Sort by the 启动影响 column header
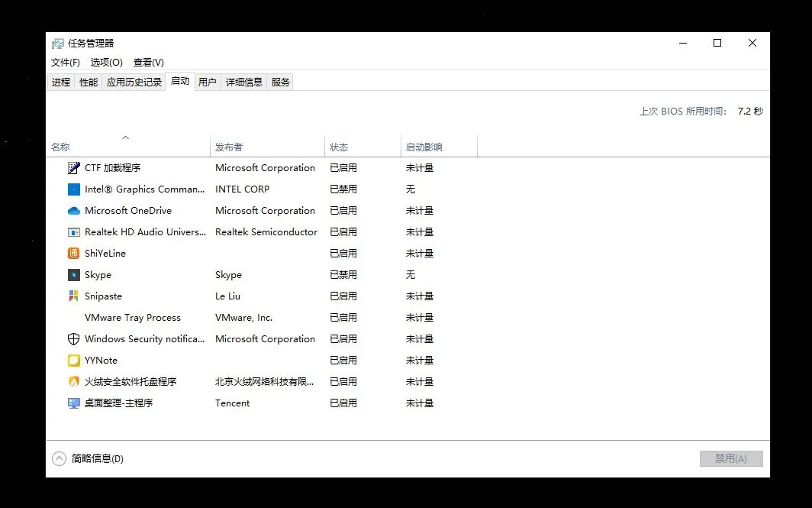The image size is (812, 508). pyautogui.click(x=439, y=147)
